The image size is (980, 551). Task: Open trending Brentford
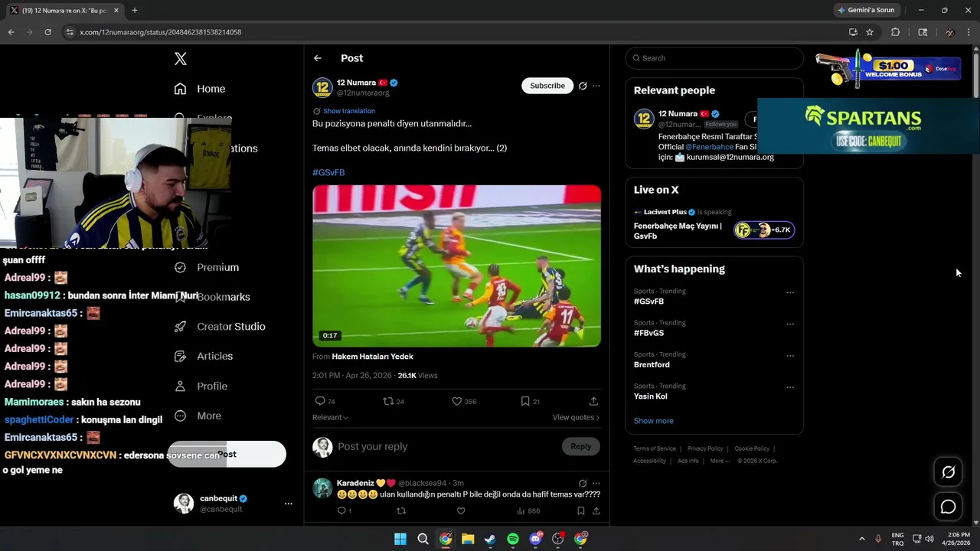pyautogui.click(x=652, y=365)
